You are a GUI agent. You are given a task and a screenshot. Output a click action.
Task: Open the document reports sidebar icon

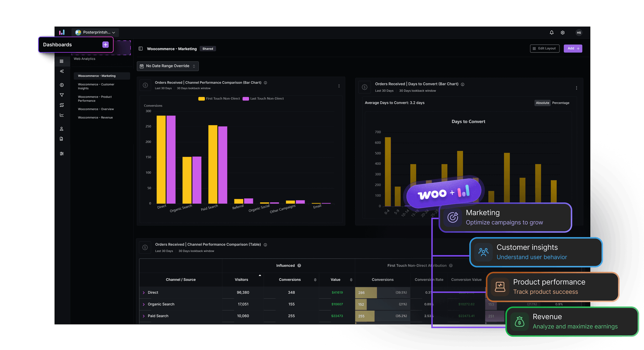tap(62, 139)
